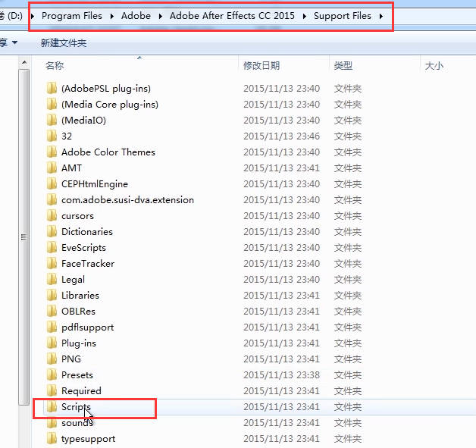
Task: Sort by the 名称 column header
Action: [x=55, y=65]
